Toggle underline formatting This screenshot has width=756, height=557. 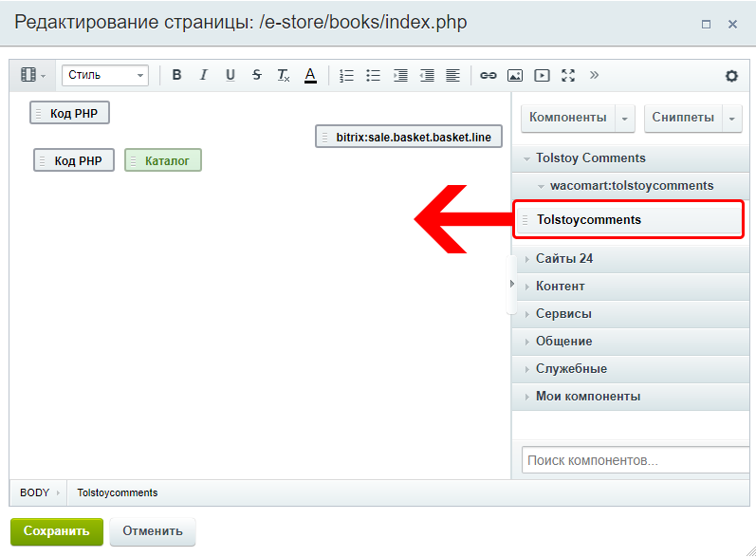(230, 75)
